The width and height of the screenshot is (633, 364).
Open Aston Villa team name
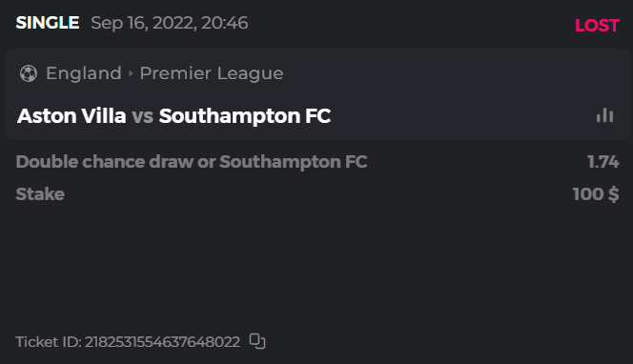click(71, 116)
